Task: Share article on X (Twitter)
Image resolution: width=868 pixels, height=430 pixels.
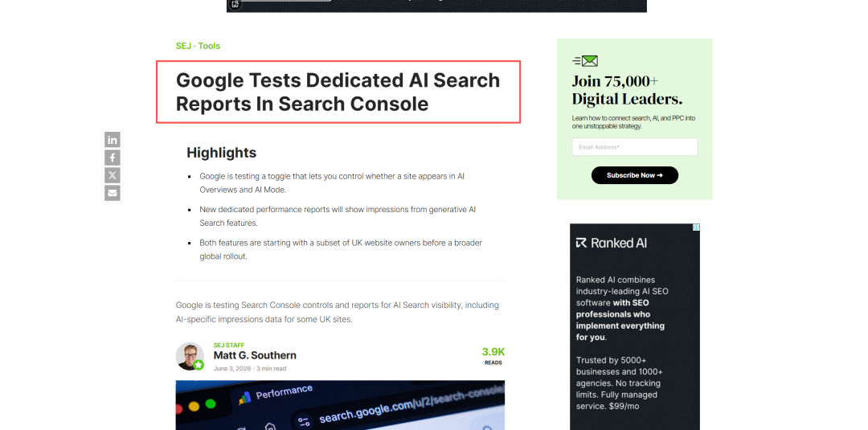Action: (x=113, y=175)
